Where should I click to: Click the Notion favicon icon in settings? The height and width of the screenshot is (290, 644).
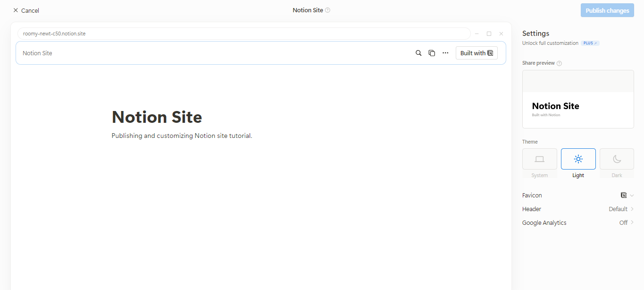click(624, 195)
